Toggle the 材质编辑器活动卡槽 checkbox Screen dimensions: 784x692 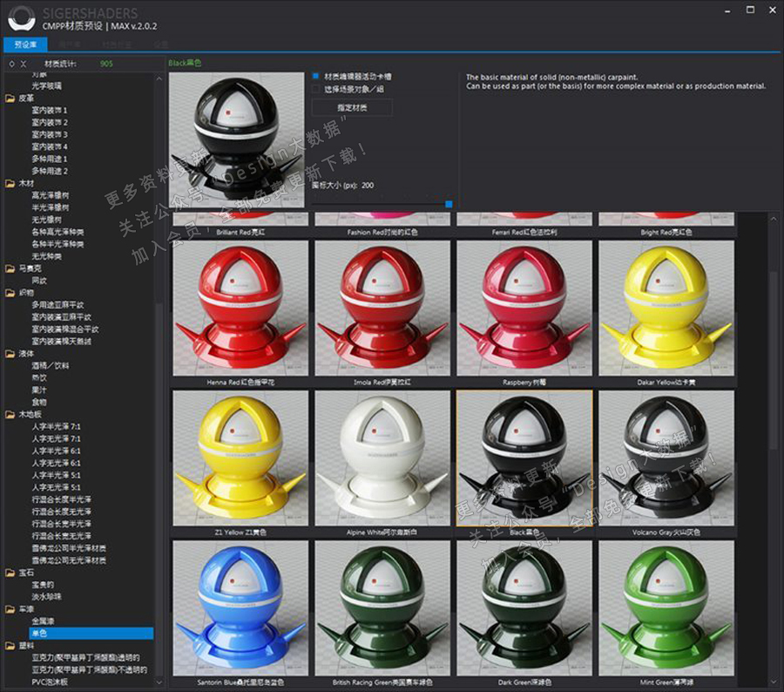(x=316, y=76)
